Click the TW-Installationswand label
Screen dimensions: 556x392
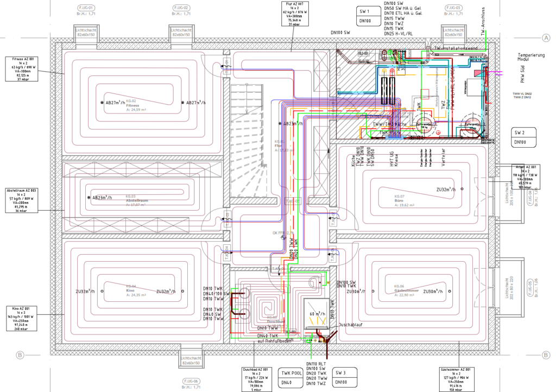(456, 48)
